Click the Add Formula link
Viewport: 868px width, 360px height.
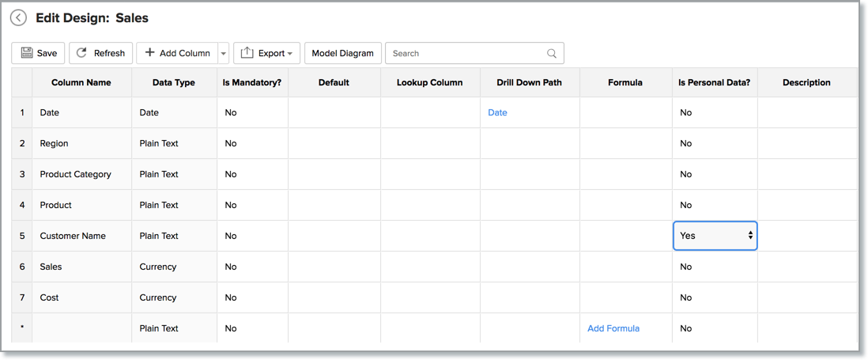pos(613,328)
